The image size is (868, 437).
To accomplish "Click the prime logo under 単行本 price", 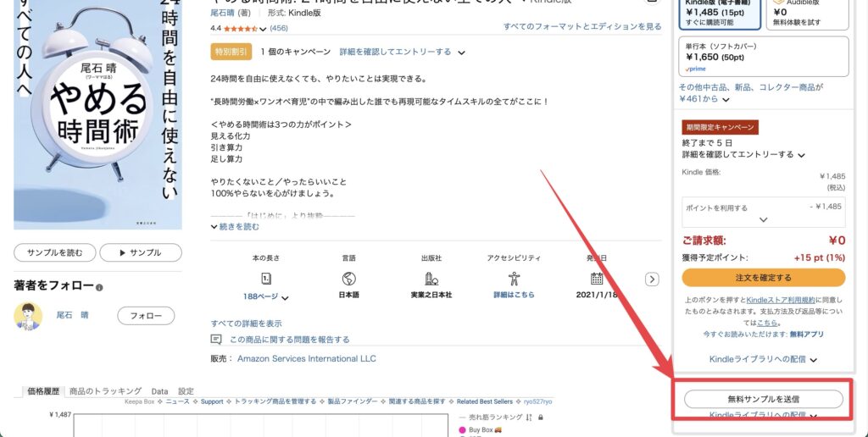I will [696, 69].
